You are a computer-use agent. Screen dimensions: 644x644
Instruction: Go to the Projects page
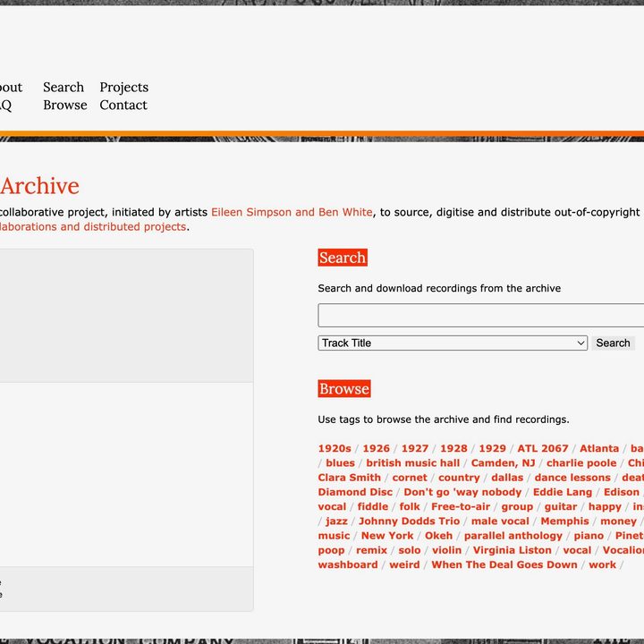click(124, 88)
